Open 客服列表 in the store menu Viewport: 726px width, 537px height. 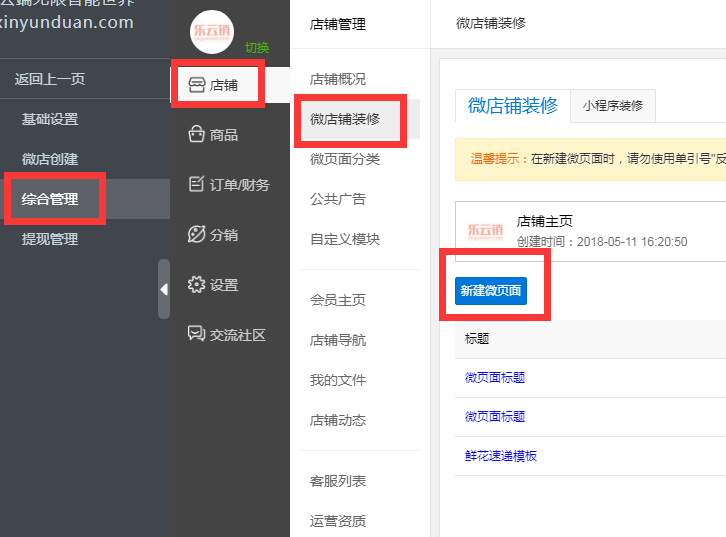[x=338, y=481]
